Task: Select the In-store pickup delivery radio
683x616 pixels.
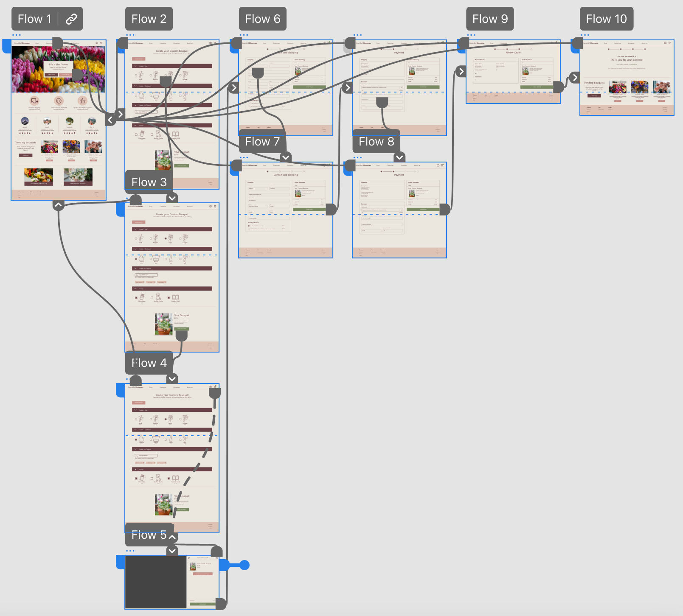Action: [x=249, y=226]
